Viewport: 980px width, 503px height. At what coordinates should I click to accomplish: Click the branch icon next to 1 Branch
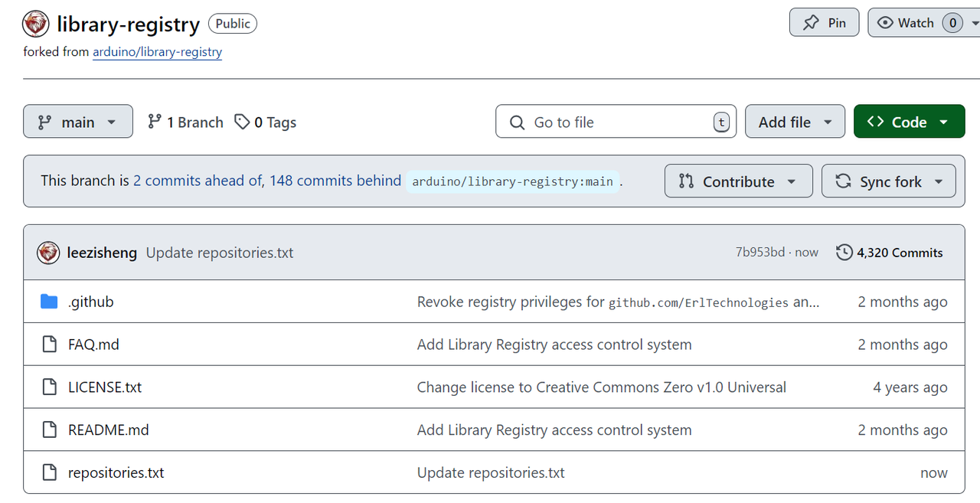pyautogui.click(x=155, y=122)
